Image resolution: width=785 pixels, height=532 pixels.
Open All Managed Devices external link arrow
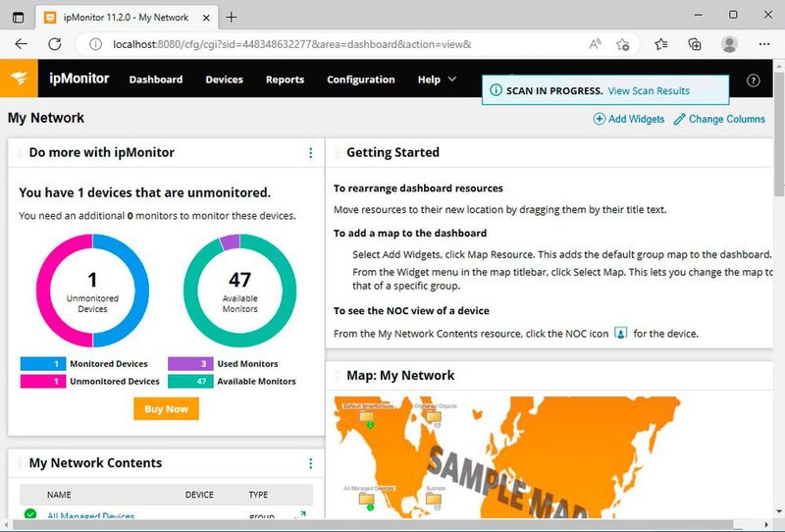pos(302,514)
